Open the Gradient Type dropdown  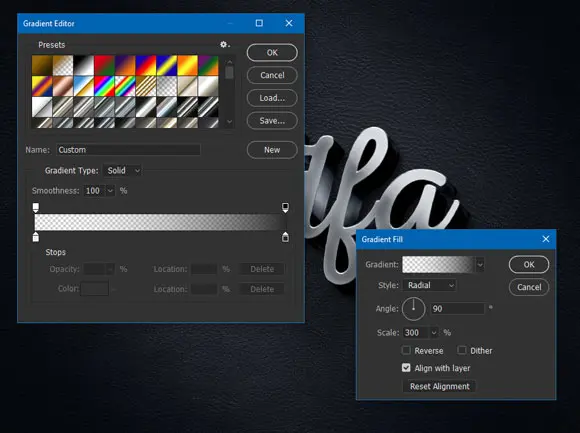click(122, 170)
